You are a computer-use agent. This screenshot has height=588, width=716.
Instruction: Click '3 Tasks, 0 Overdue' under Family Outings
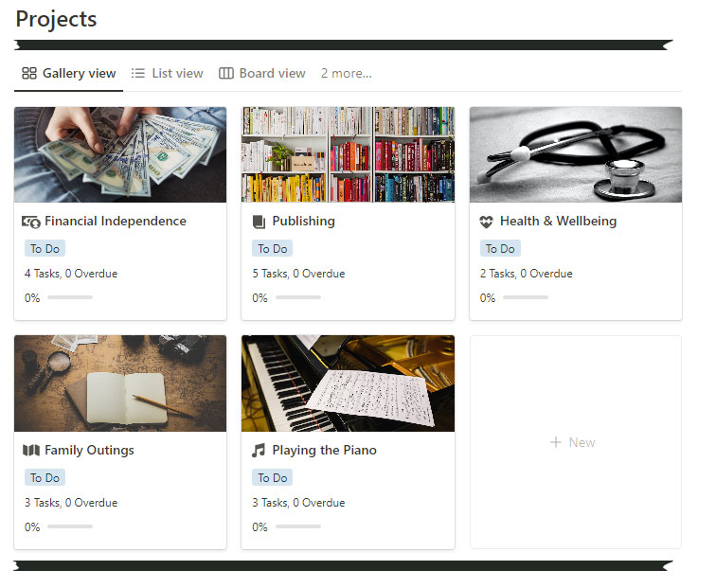[71, 503]
